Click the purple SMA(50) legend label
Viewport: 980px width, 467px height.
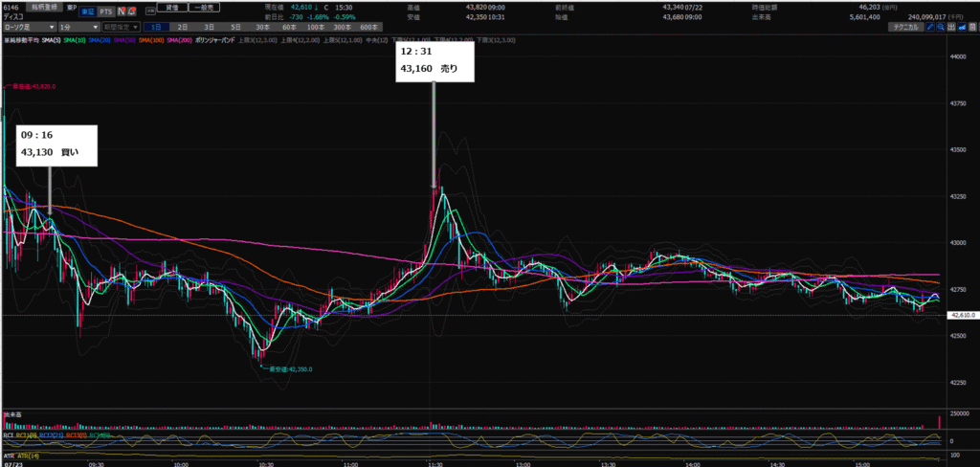point(124,40)
